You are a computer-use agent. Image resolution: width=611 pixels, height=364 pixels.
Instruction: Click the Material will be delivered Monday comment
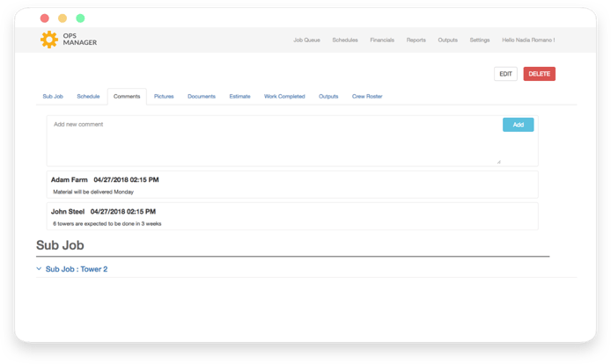click(93, 192)
